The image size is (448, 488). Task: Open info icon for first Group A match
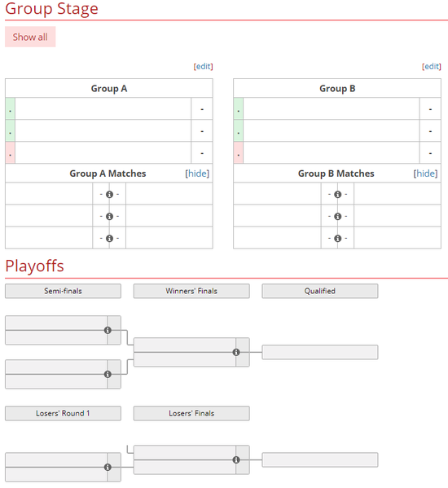[x=109, y=194]
